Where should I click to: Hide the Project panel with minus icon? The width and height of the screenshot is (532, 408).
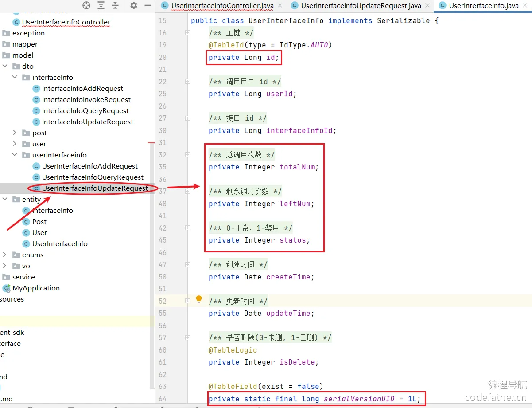click(x=148, y=5)
